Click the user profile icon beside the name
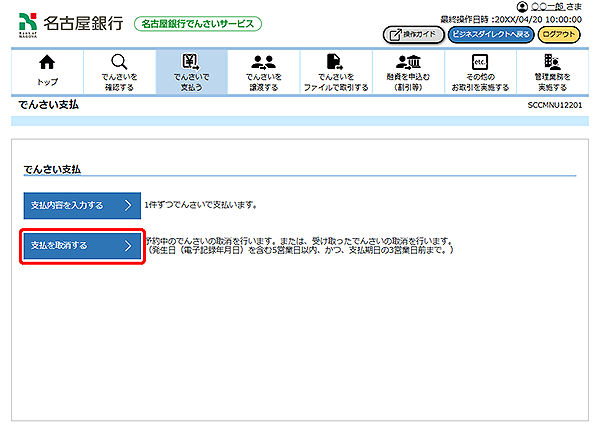Viewport: 600px width, 427px height. pyautogui.click(x=522, y=7)
